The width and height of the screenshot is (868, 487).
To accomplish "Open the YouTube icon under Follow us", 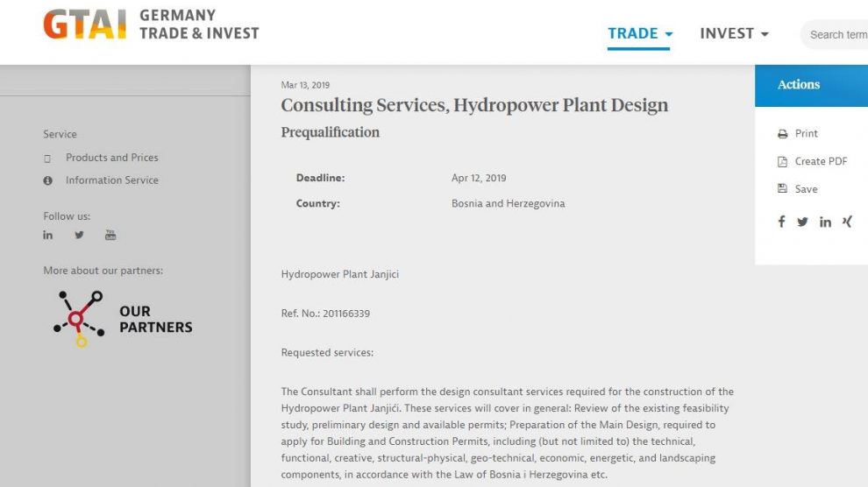I will (110, 235).
